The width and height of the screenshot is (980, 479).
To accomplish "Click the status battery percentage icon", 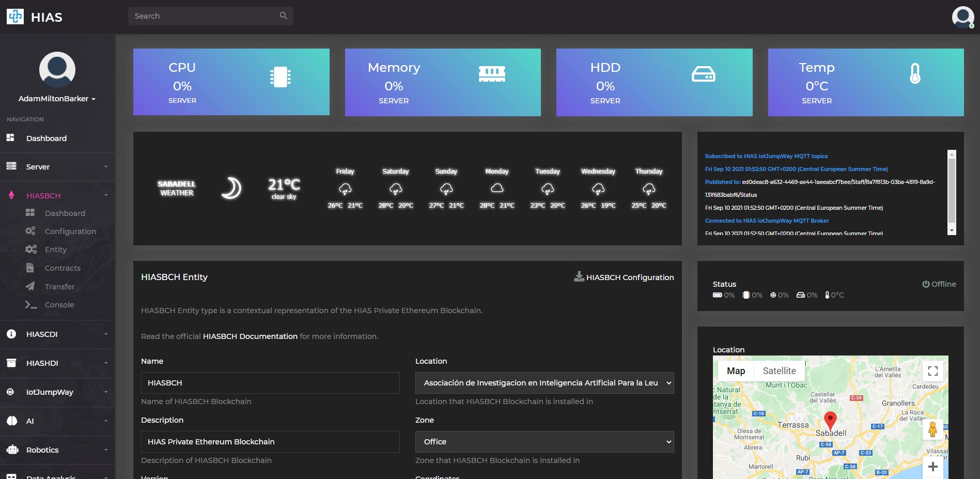I will [718, 295].
